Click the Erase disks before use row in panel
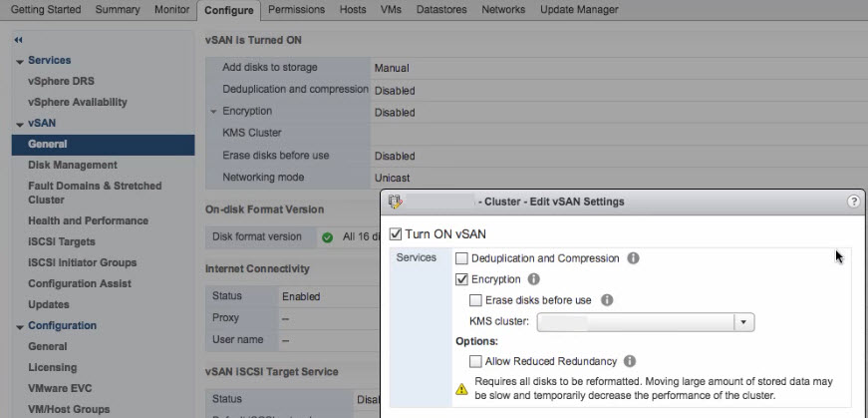The image size is (868, 418). 536,156
